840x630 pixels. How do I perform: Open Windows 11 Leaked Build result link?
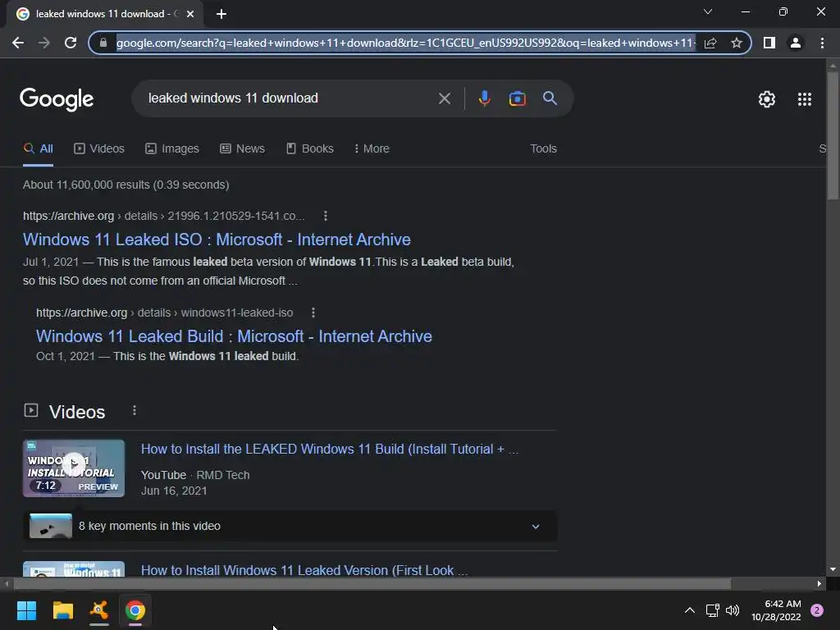(x=234, y=336)
